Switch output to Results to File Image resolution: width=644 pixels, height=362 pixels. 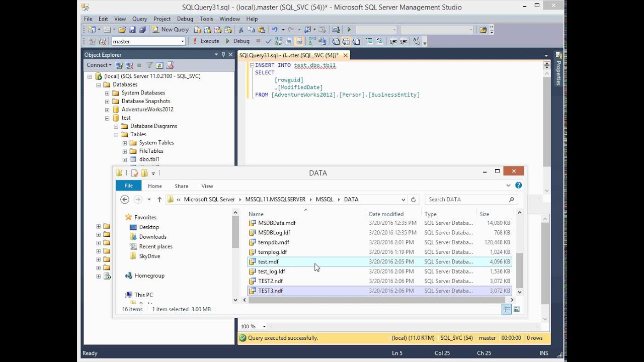356,41
